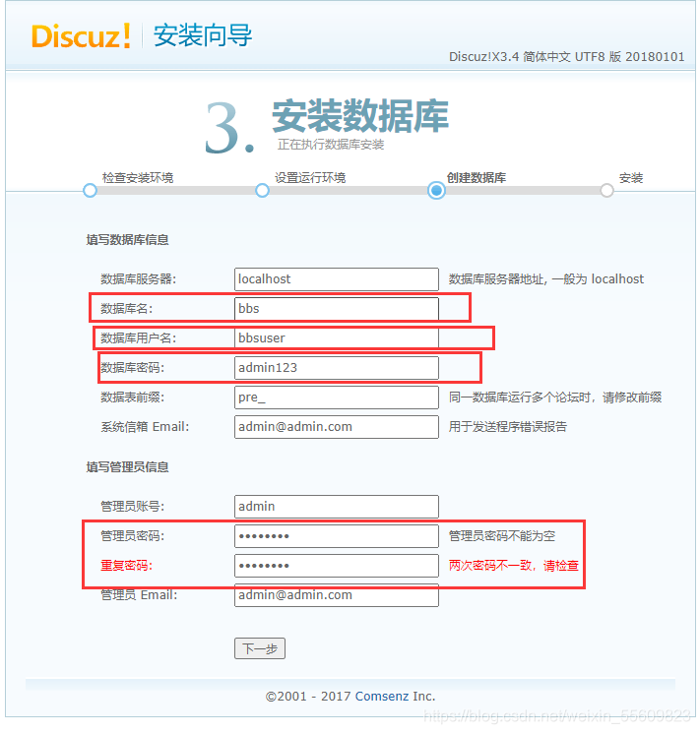Click the 填写数据库信息 section heading
This screenshot has width=700, height=734.
[x=127, y=240]
